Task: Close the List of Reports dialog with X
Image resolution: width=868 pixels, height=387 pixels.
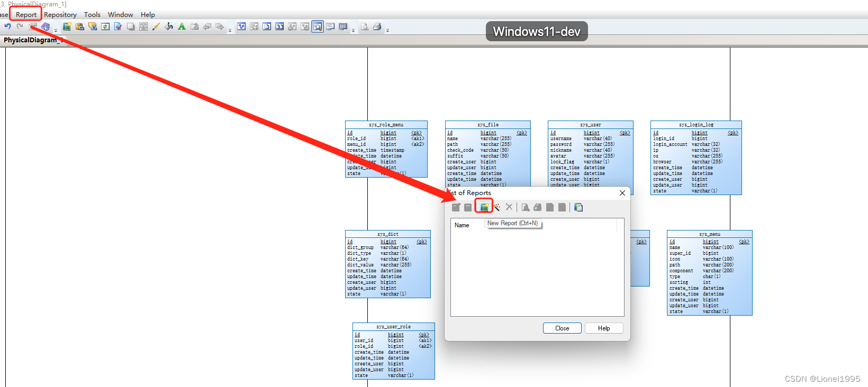Action: tap(622, 193)
